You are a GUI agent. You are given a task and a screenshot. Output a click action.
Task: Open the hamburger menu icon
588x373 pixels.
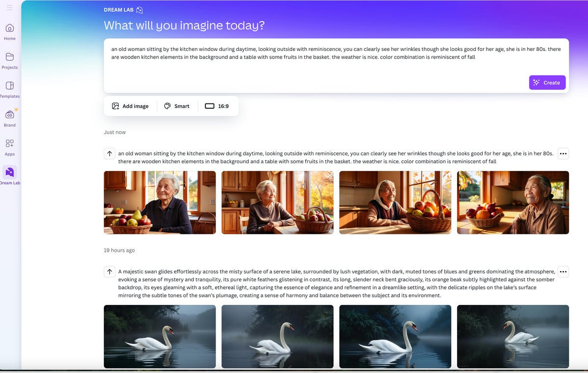point(10,8)
